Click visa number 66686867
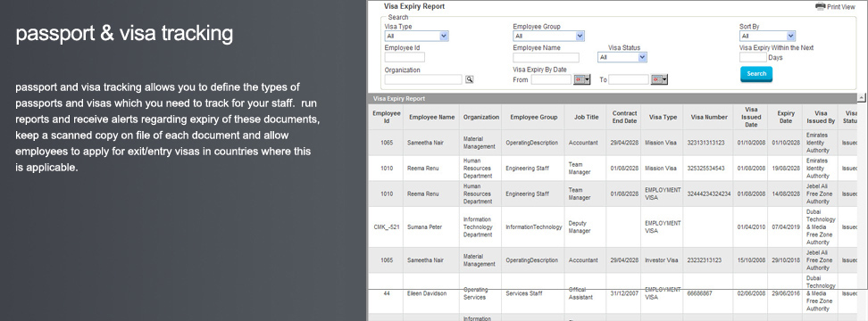This screenshot has width=868, height=321. pyautogui.click(x=700, y=293)
